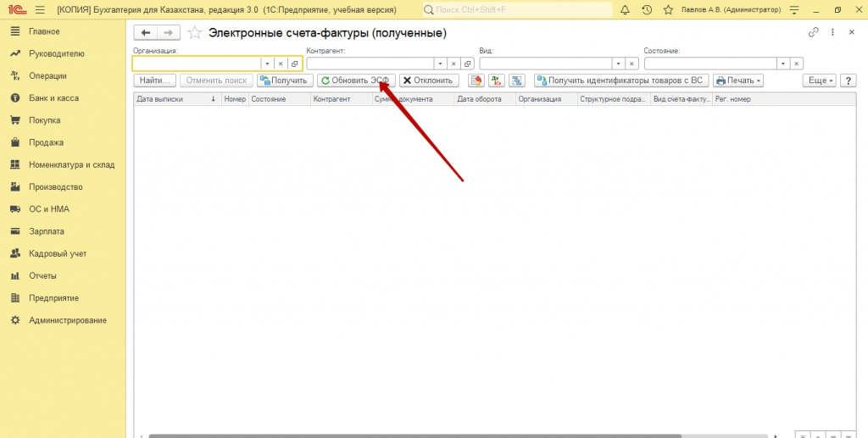The height and width of the screenshot is (438, 868).
Task: Select Администрирование in the sidebar
Action: [68, 320]
